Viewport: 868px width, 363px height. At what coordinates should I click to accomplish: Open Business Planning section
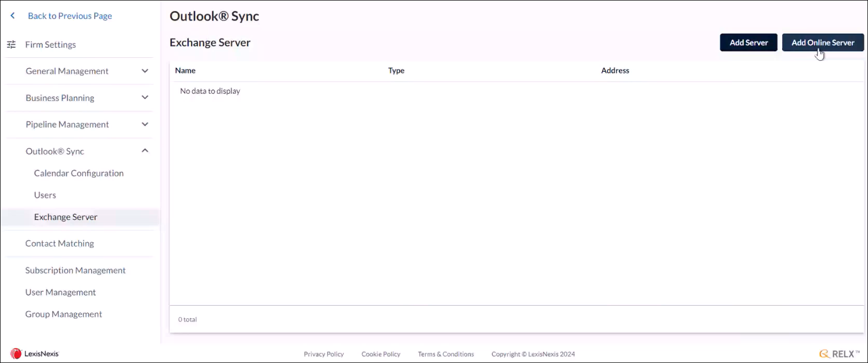click(x=60, y=98)
